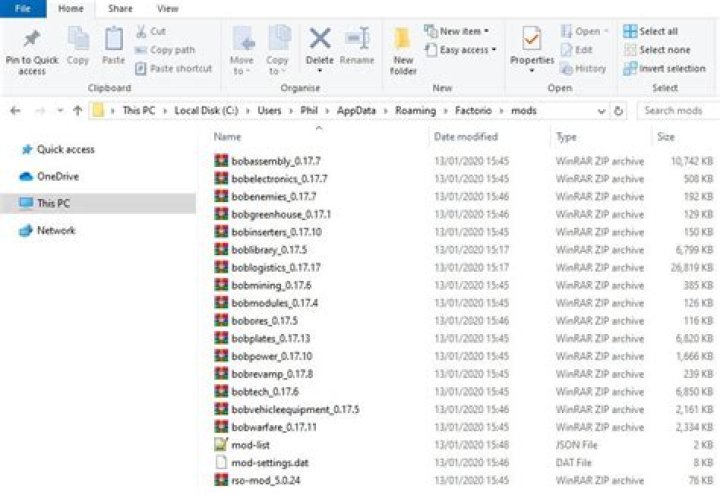
Task: Click the Pin to Quick access icon
Action: click(x=32, y=39)
